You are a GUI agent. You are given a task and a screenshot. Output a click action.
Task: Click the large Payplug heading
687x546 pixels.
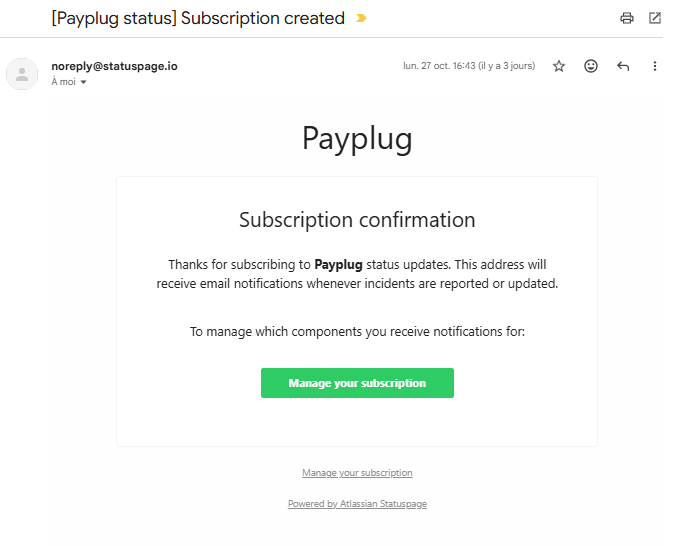pos(357,139)
